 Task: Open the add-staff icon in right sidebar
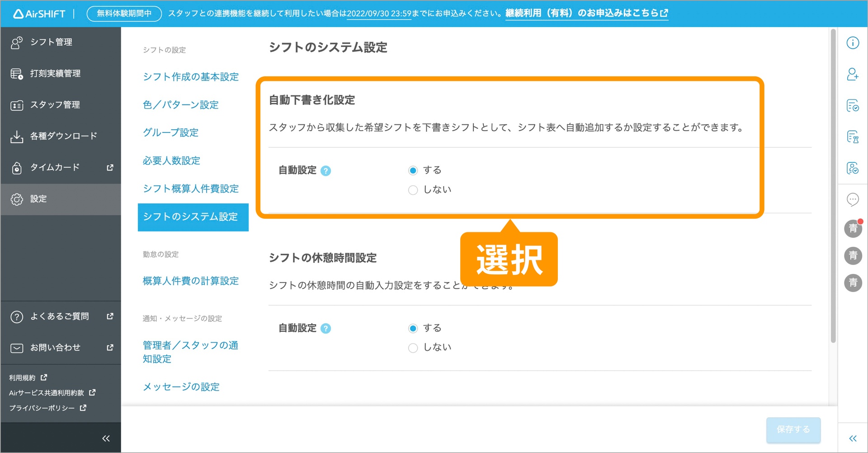click(x=853, y=74)
